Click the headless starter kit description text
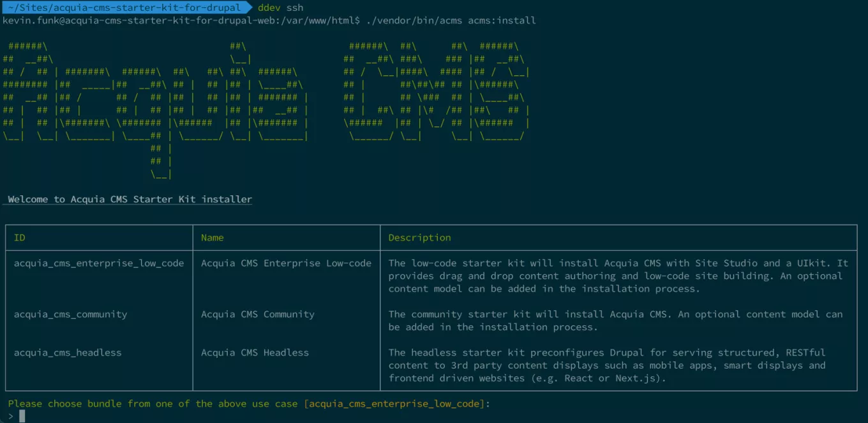 coord(606,365)
